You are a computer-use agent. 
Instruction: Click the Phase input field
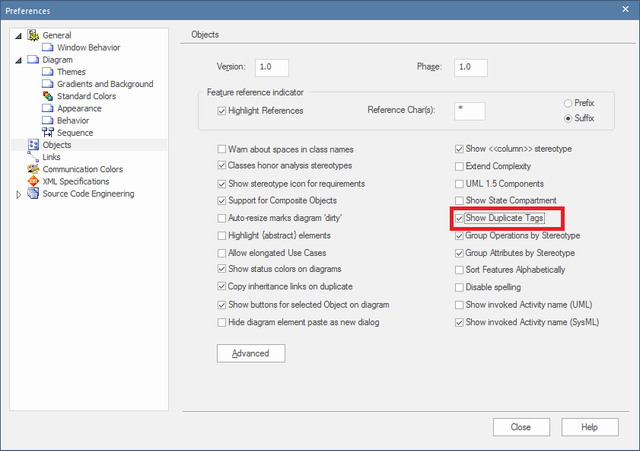point(471,67)
